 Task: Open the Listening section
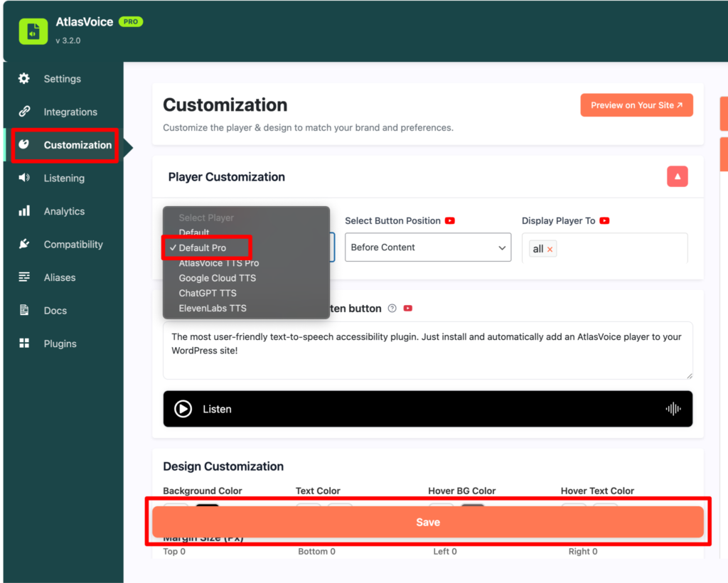[x=63, y=178]
